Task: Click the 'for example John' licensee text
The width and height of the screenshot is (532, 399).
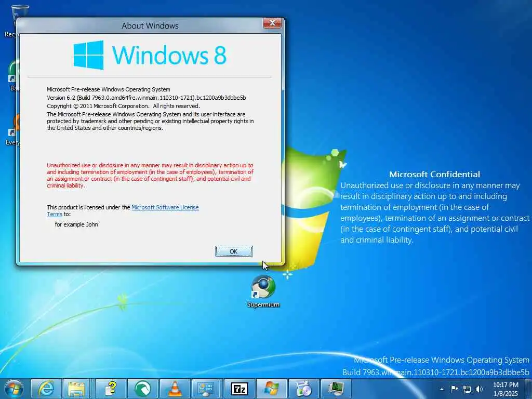Action: (76, 224)
